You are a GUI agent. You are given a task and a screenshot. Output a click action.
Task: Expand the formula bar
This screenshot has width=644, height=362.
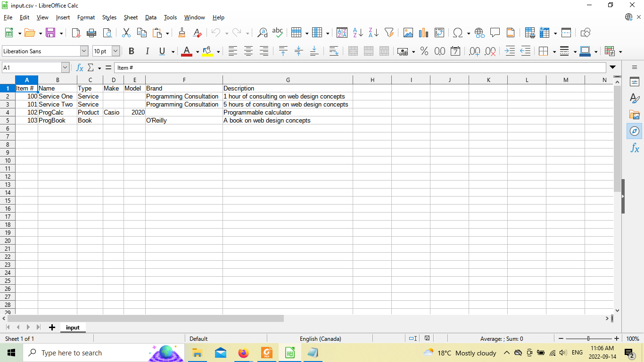pos(612,67)
